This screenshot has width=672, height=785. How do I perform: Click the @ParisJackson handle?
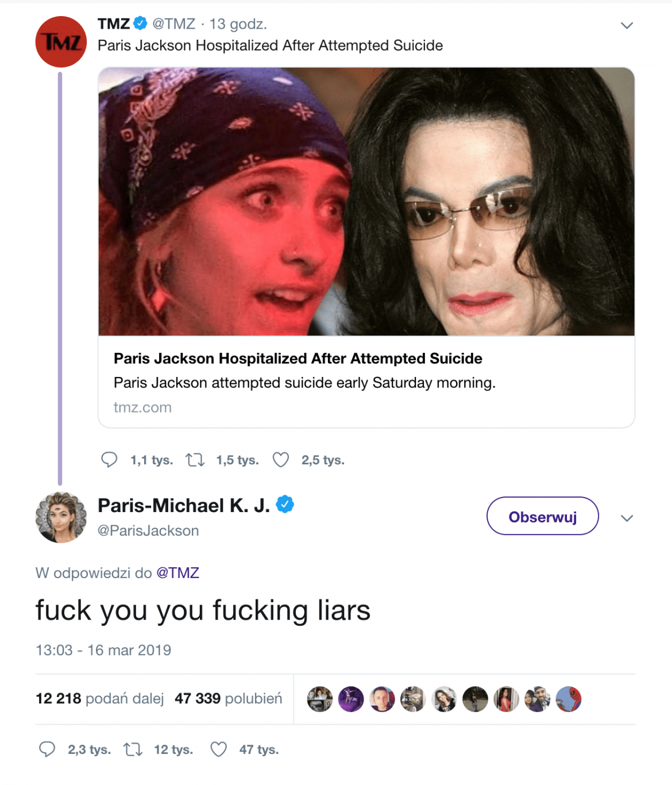click(x=148, y=530)
